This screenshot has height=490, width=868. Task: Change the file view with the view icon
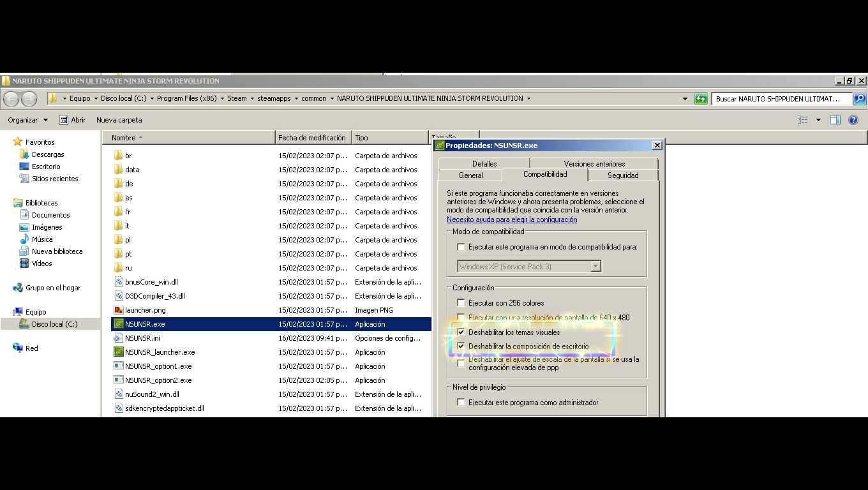point(803,120)
